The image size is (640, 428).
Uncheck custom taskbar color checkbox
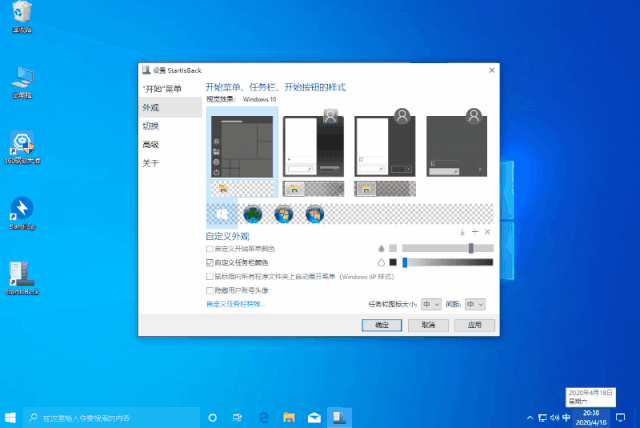[x=210, y=262]
